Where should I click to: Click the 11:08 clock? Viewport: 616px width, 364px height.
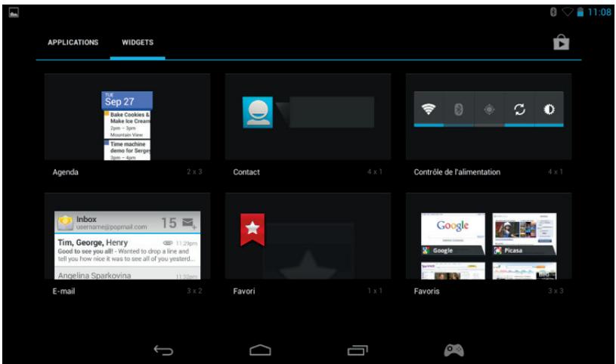[x=599, y=12]
